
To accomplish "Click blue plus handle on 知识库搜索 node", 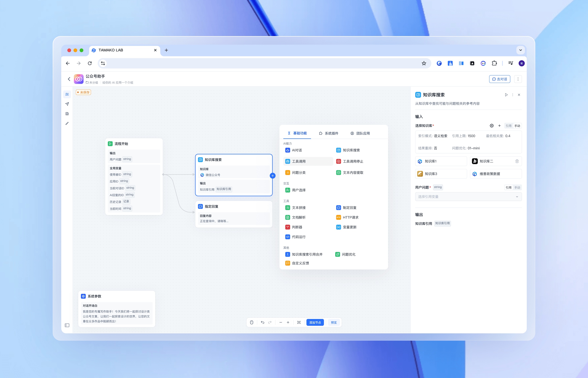I will (x=273, y=176).
